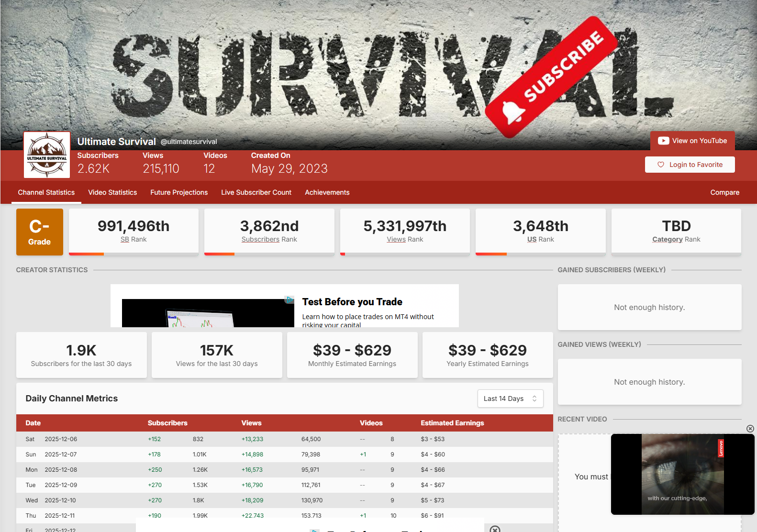Click the Login to Favorite button
Viewport: 757px width, 532px height.
(690, 165)
